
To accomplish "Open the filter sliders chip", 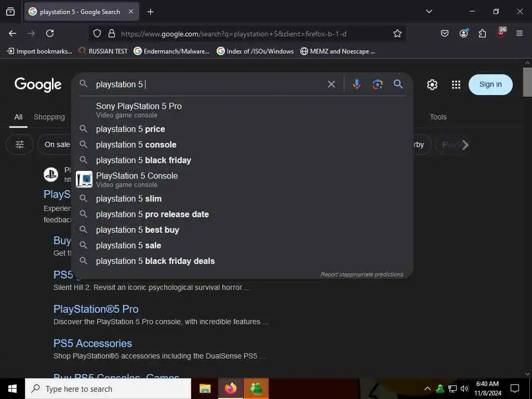I will point(20,144).
